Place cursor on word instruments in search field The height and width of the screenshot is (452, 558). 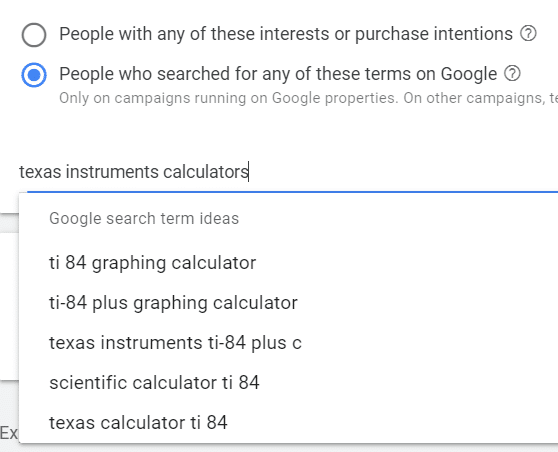112,172
